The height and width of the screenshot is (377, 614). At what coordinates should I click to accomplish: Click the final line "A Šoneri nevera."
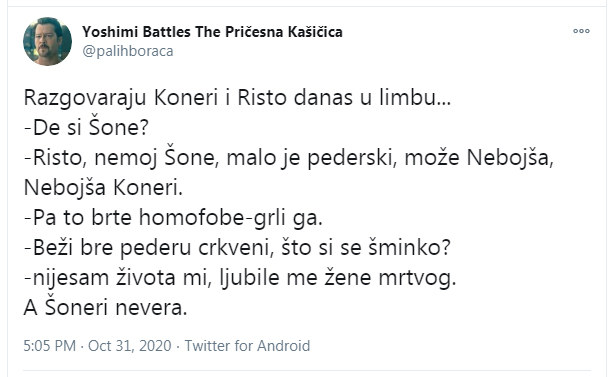click(105, 308)
